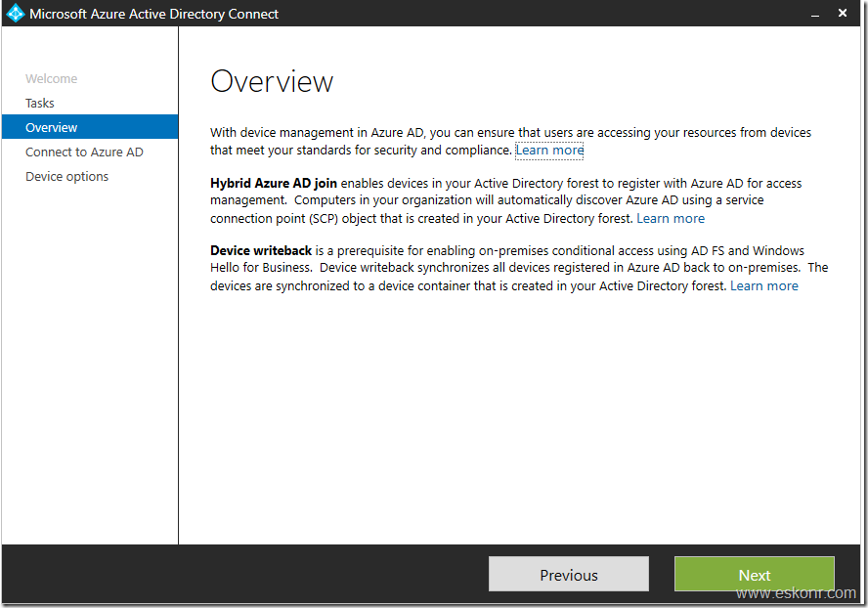Select the Overview step in sidebar
The width and height of the screenshot is (868, 608).
pos(90,127)
